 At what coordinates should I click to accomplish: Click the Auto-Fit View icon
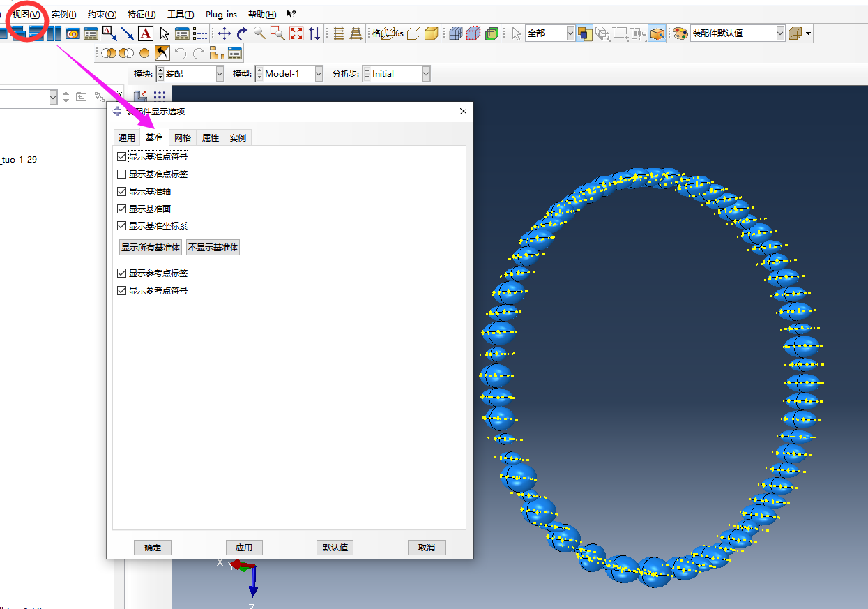click(296, 33)
